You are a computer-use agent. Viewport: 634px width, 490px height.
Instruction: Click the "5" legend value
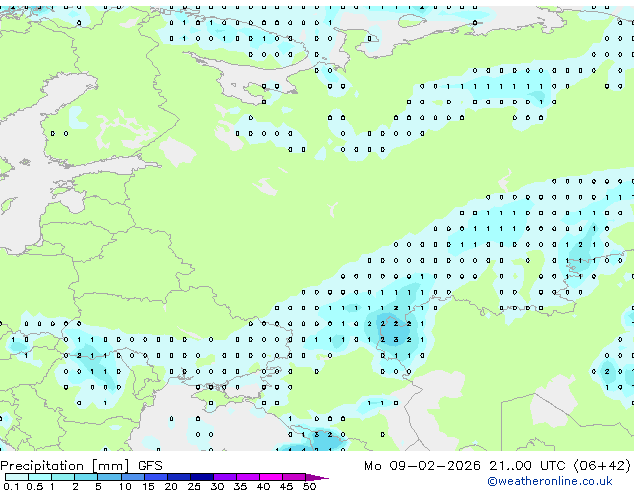(98, 486)
